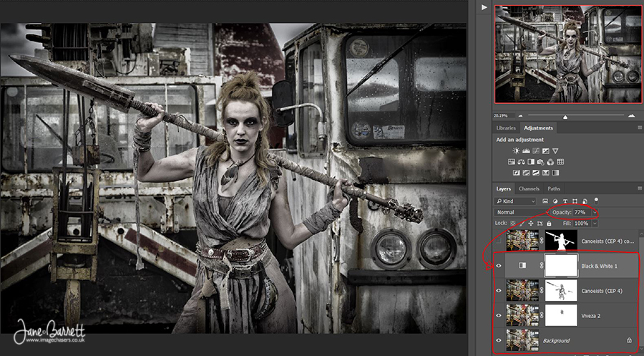Add a Gradient Map adjustment

click(555, 173)
